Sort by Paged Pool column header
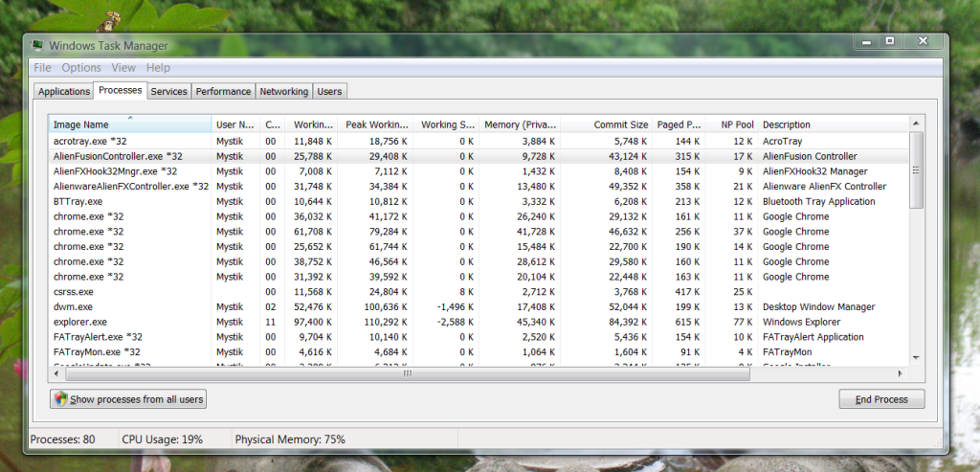The width and height of the screenshot is (980, 472). [x=679, y=124]
